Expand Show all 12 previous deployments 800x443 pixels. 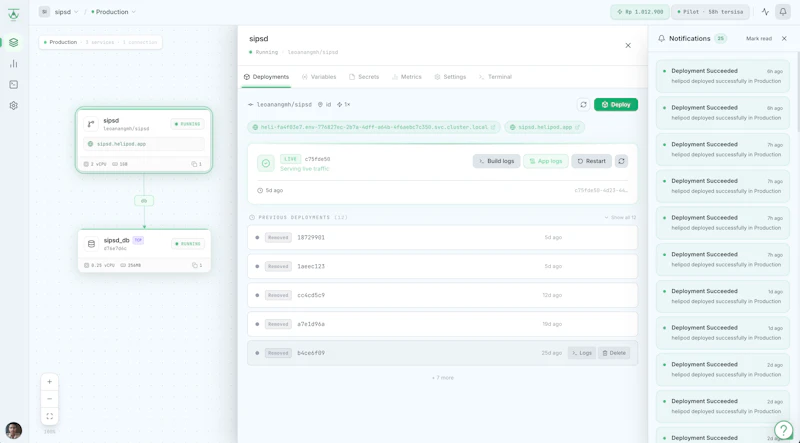(x=620, y=217)
